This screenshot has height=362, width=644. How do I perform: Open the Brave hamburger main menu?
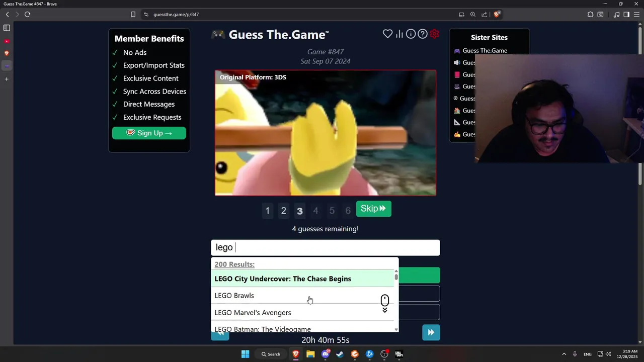coord(636,14)
